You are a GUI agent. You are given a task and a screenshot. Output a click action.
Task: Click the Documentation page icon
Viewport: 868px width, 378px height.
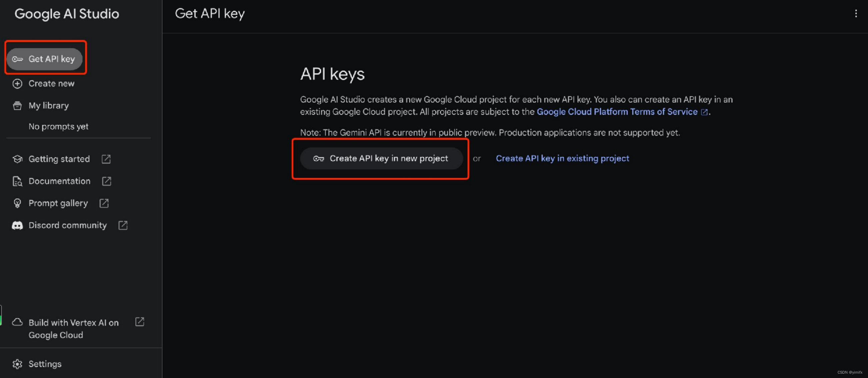coord(17,181)
